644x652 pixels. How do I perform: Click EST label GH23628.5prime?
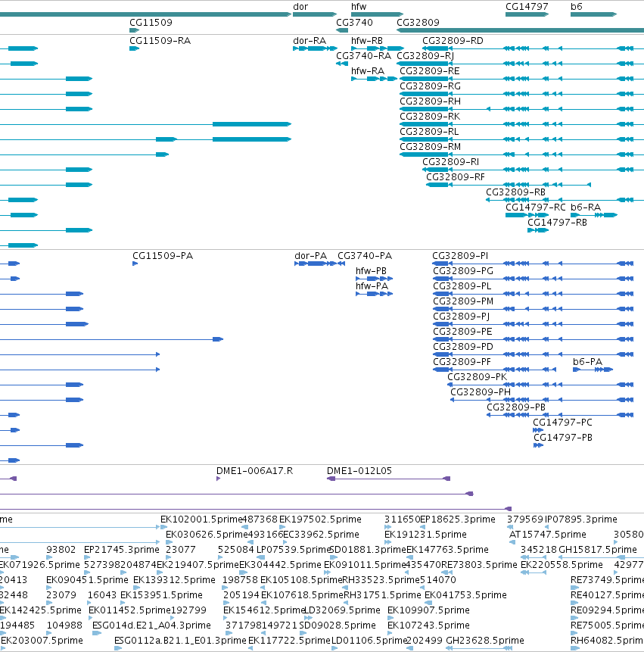coord(485,641)
